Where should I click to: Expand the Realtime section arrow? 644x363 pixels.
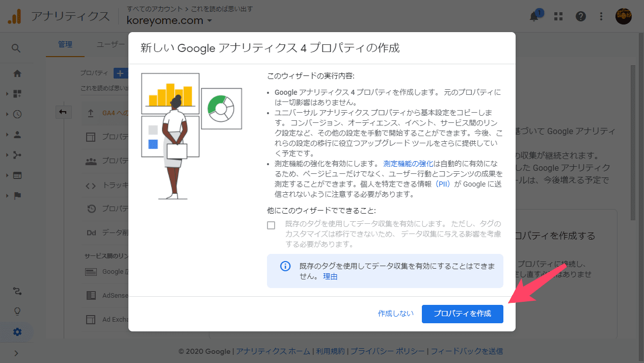coord(7,114)
